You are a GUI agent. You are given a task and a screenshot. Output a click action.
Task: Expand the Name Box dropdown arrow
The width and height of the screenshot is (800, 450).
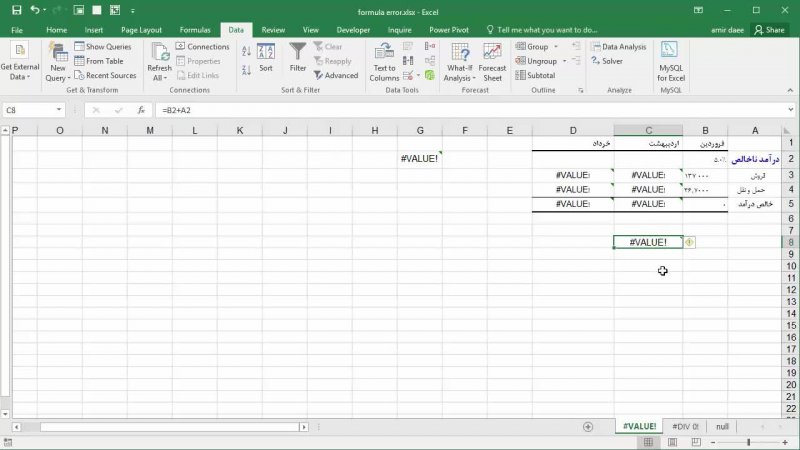60,110
